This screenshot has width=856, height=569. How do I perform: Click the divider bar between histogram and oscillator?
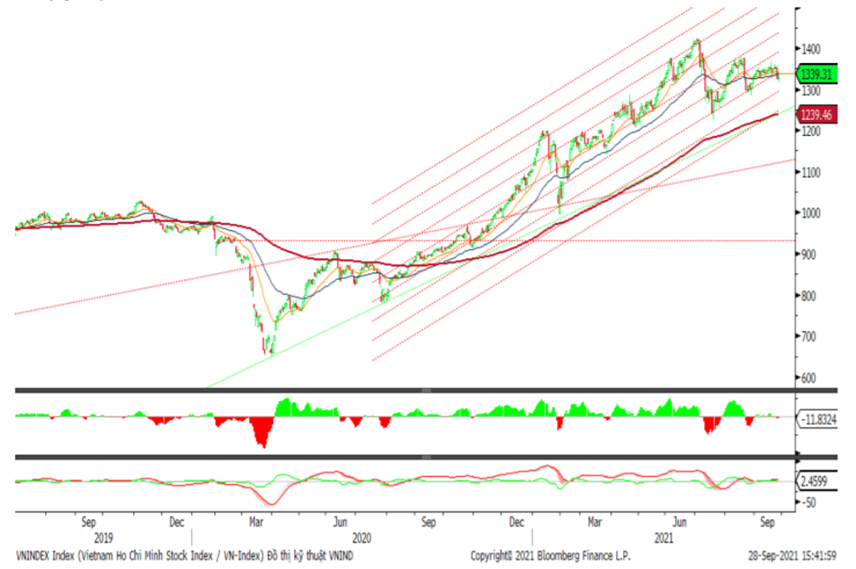400,457
